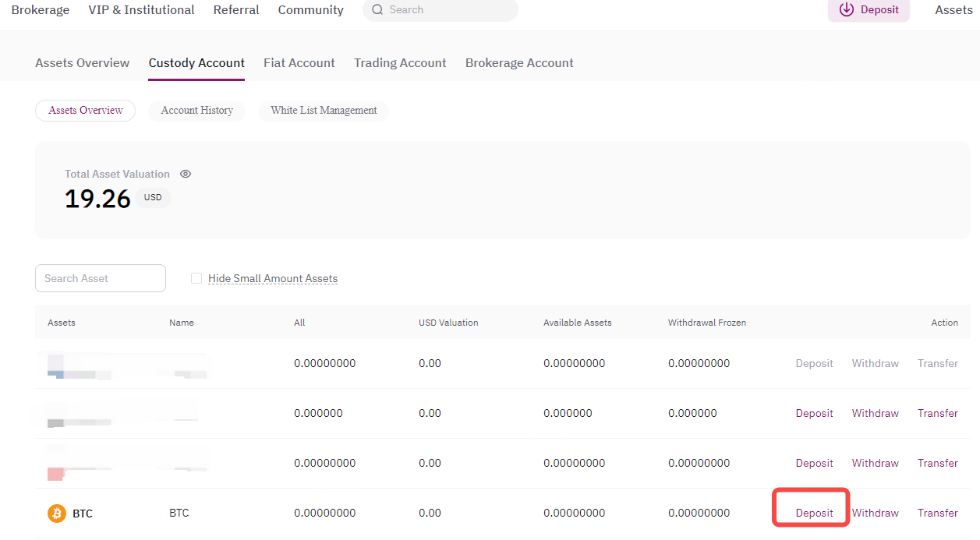Open the Referral menu item

(x=236, y=9)
